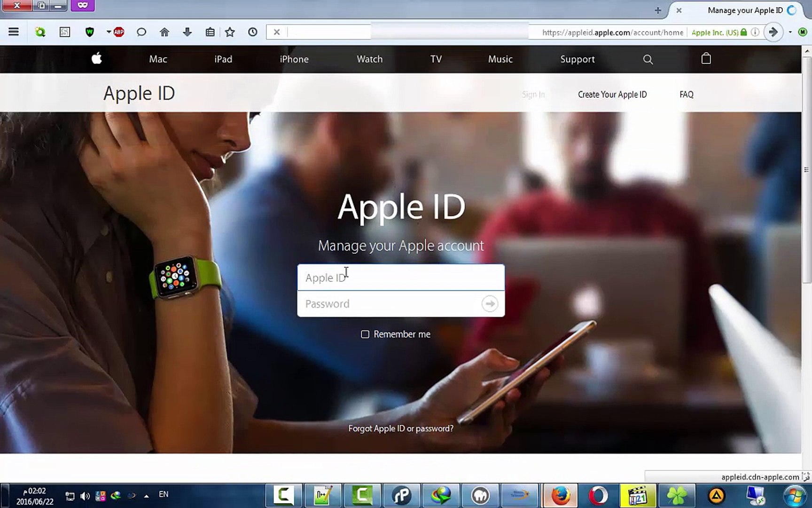The height and width of the screenshot is (508, 812).
Task: Open the Music menu item
Action: pos(500,59)
